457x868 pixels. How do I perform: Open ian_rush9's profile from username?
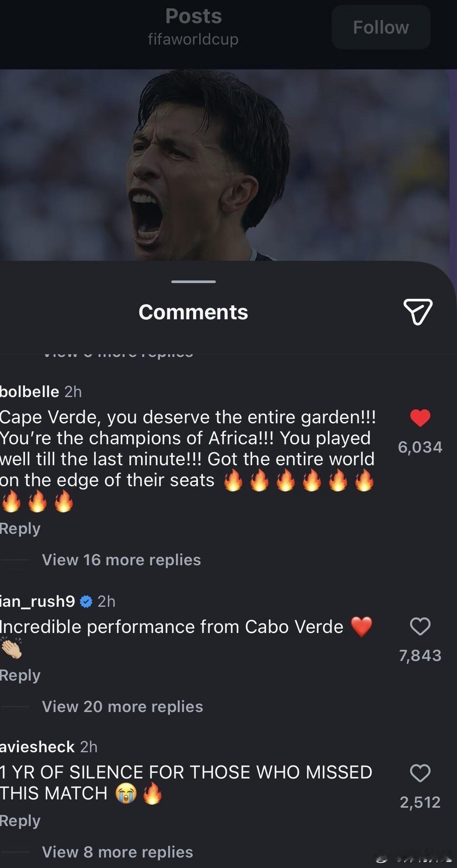38,601
